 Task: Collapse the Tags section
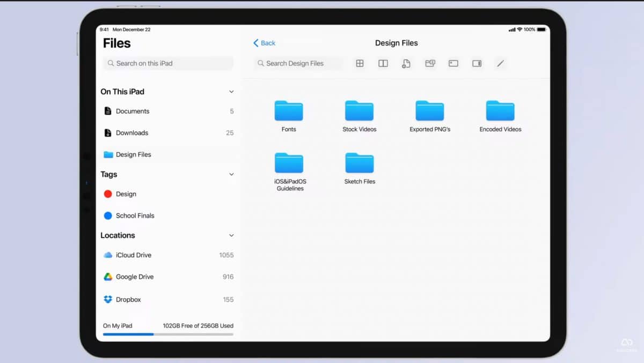point(231,174)
